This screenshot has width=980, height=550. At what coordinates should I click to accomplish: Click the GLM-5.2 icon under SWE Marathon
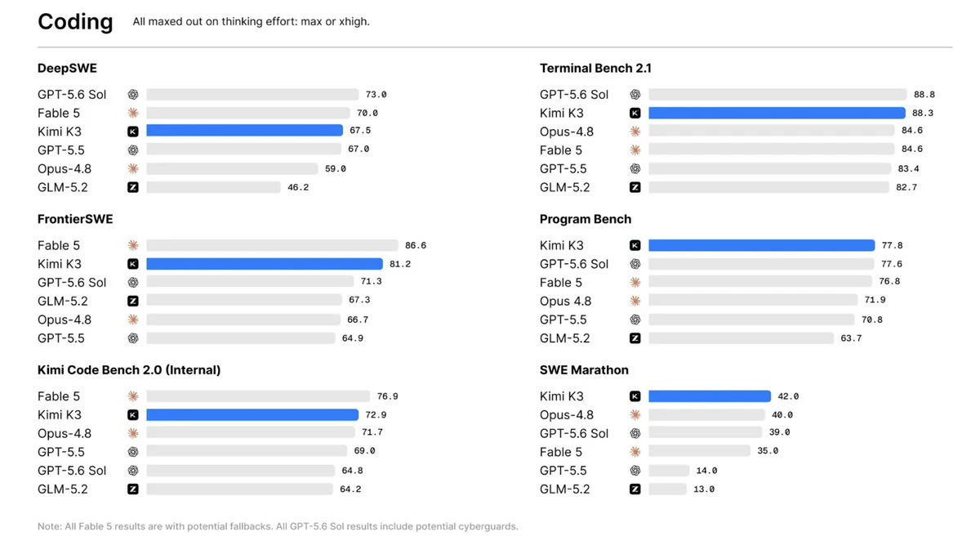635,490
